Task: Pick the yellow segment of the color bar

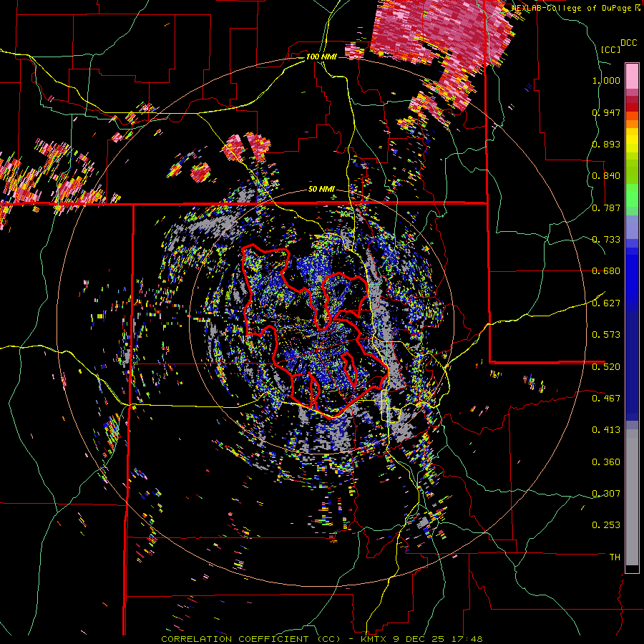Action: pyautogui.click(x=632, y=141)
